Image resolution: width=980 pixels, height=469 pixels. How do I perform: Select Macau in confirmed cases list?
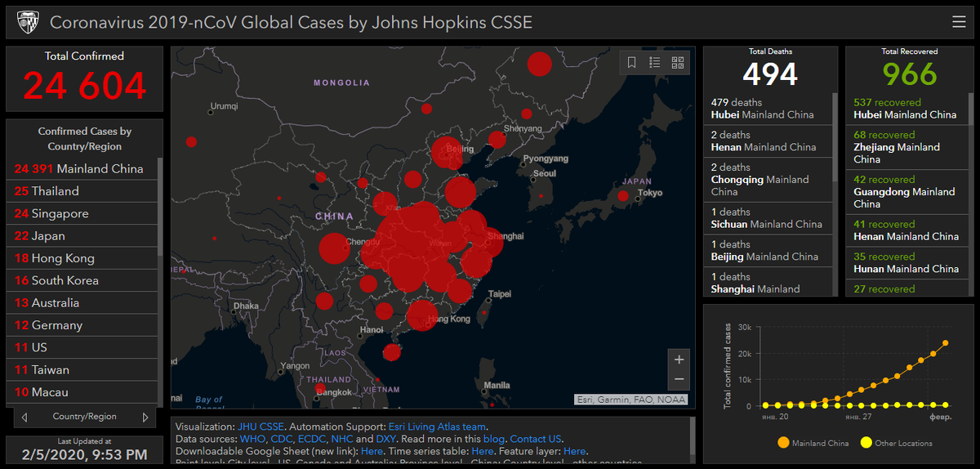pos(81,392)
